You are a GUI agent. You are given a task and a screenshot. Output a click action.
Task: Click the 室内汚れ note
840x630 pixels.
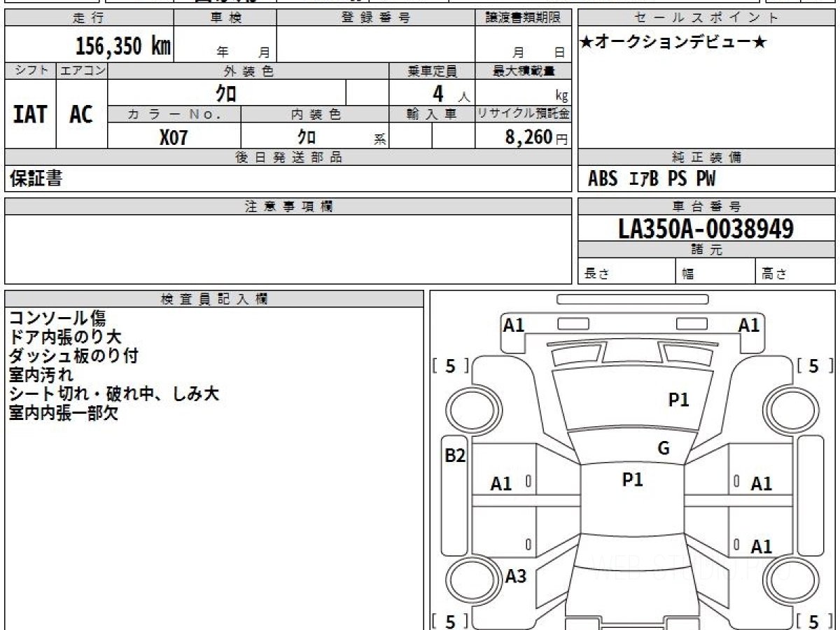(41, 375)
